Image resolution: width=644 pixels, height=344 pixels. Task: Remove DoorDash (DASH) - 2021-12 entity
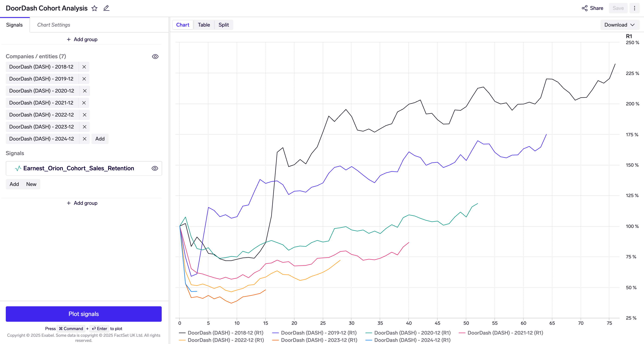(84, 103)
